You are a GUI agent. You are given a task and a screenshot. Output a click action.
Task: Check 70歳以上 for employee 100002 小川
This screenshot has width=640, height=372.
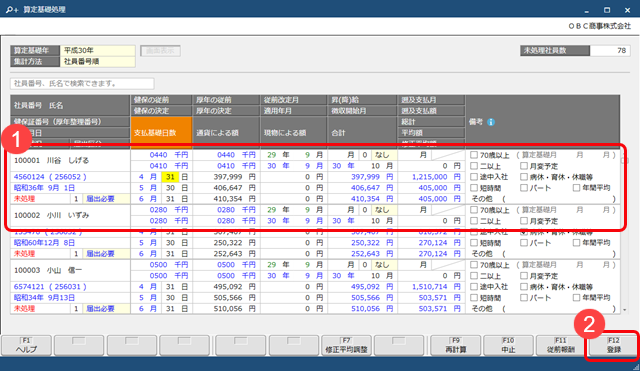474,210
